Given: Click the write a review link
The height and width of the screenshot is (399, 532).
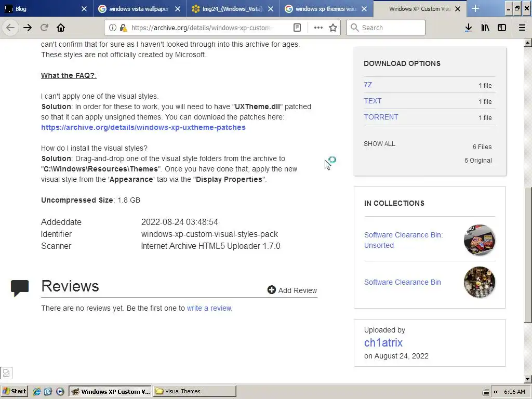Looking at the screenshot, I should coord(209,308).
